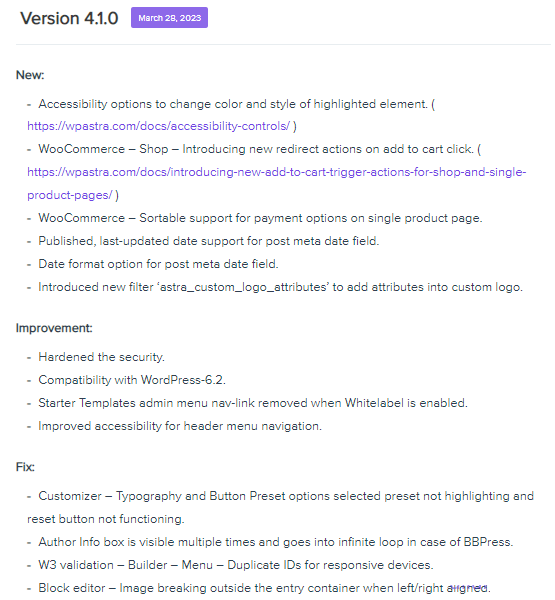Click the Typography and Button Preset fix entry
This screenshot has width=555, height=600.
281,507
